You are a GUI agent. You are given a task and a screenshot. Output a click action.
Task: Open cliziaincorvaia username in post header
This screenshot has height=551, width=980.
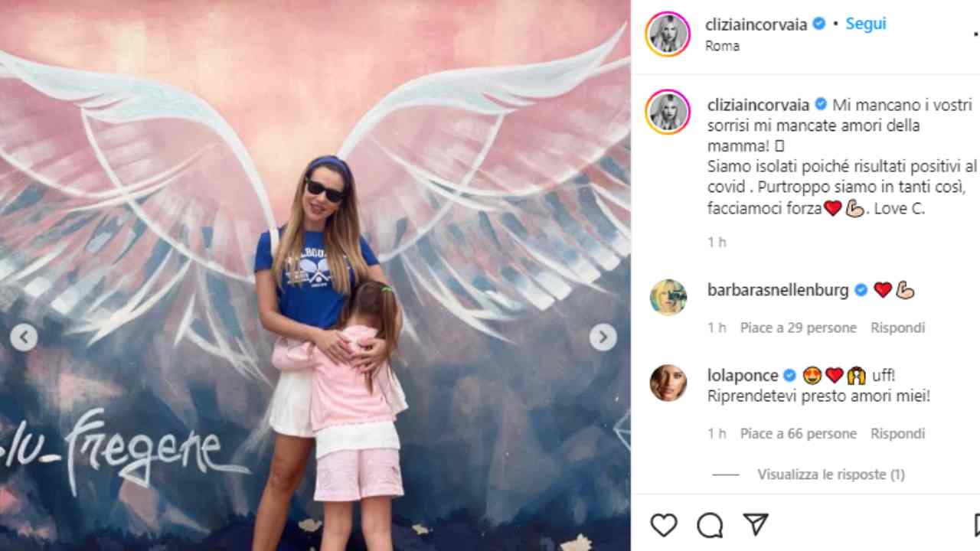[756, 24]
